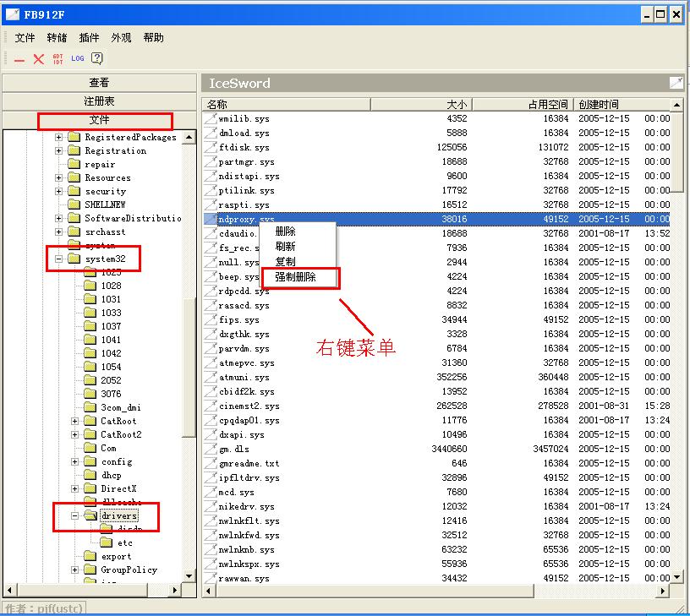Open the 插件 menu in menu bar

(x=89, y=38)
